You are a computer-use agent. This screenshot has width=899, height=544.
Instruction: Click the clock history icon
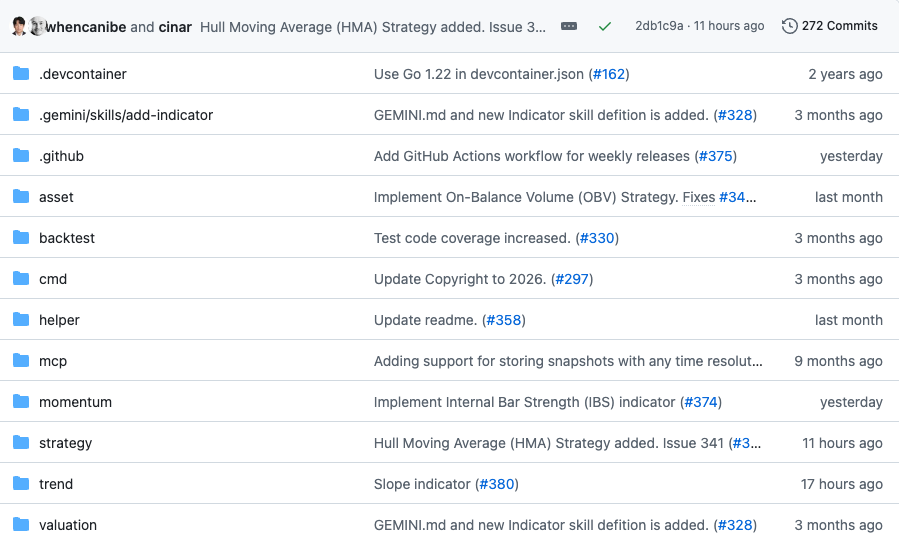pyautogui.click(x=789, y=26)
